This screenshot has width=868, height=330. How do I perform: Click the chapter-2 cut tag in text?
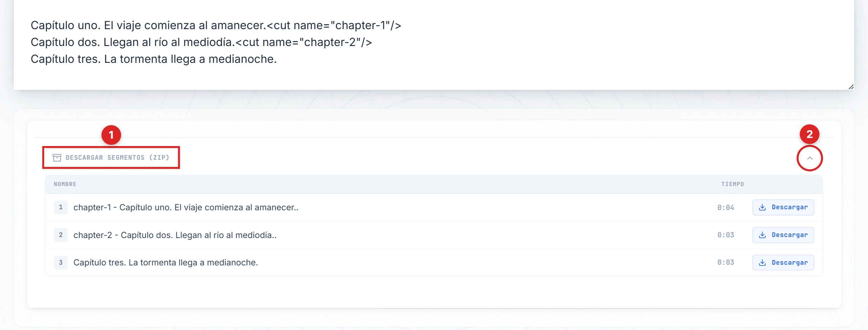point(304,42)
